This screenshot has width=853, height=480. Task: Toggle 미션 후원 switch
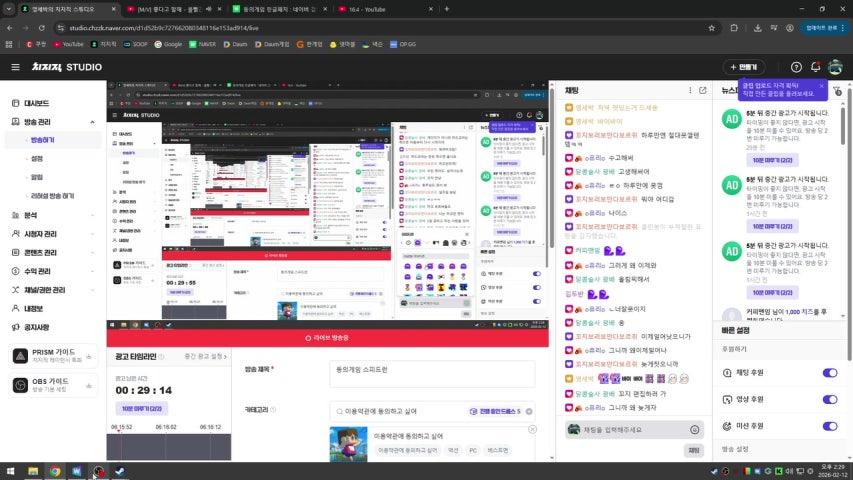click(x=830, y=426)
